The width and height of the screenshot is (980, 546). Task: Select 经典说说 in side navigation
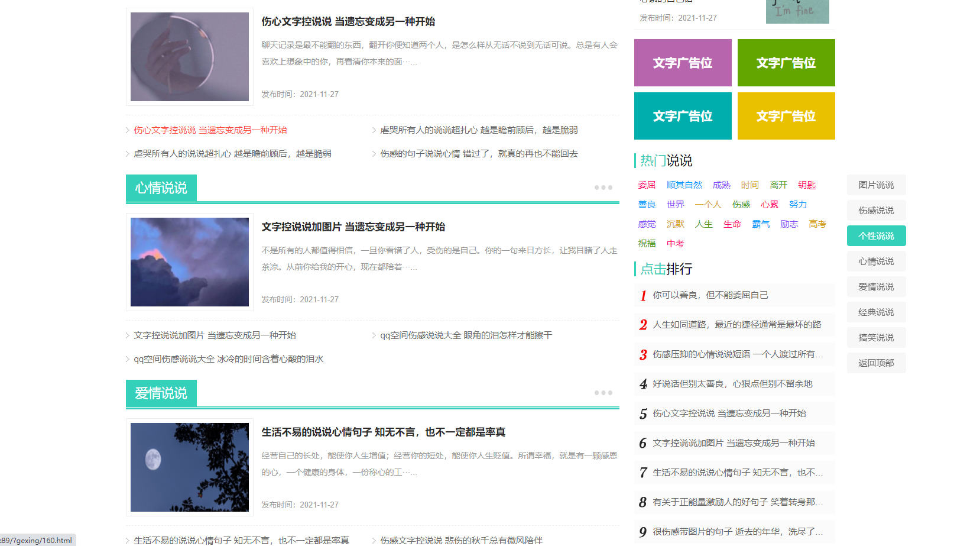tap(877, 312)
